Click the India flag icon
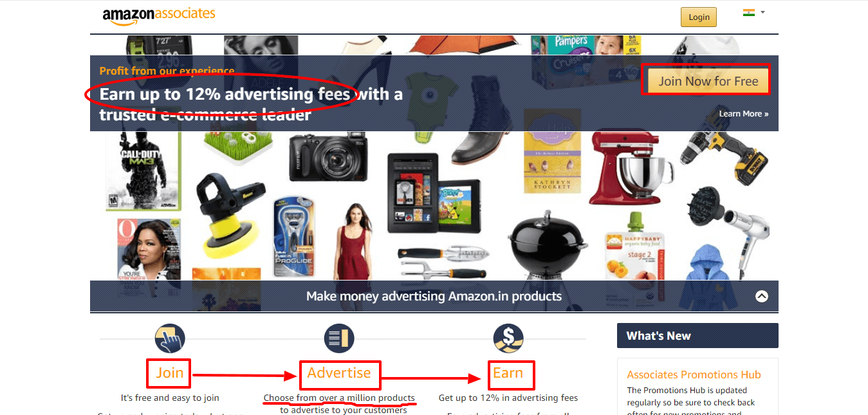The height and width of the screenshot is (415, 868). click(749, 12)
